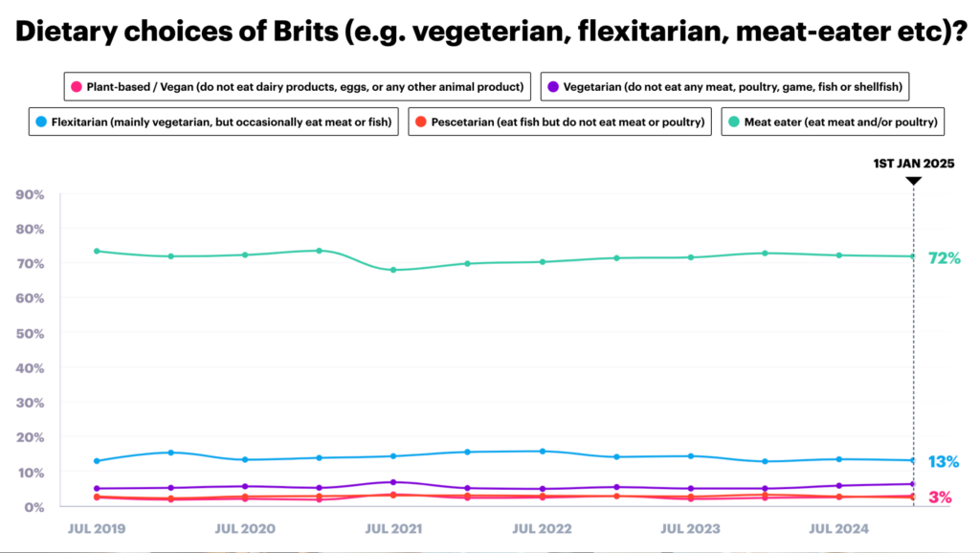This screenshot has width=980, height=553.
Task: Toggle the Plant-based / Vegan legend series
Action: tap(298, 87)
